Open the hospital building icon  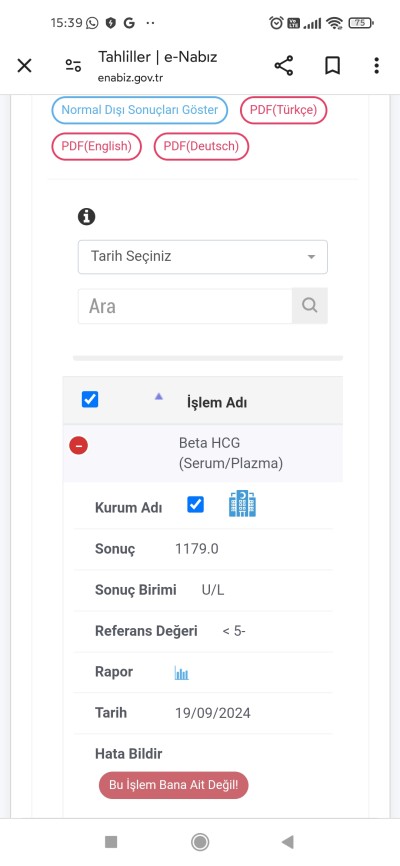click(243, 504)
